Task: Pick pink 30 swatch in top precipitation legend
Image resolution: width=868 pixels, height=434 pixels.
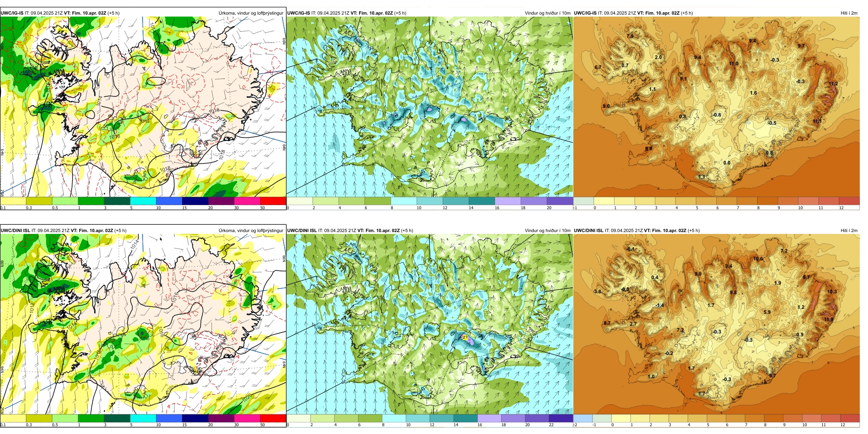Action: click(x=247, y=201)
